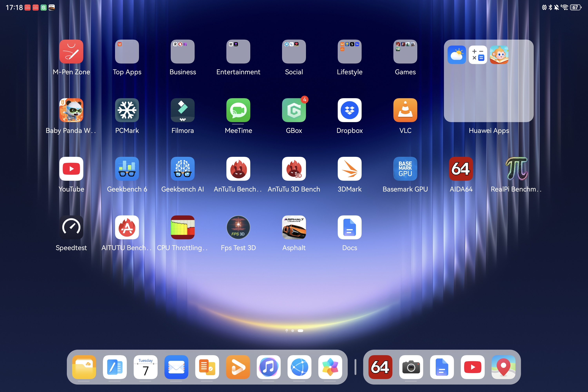The height and width of the screenshot is (392, 588).
Task: Open Maps app in dock
Action: click(x=503, y=367)
